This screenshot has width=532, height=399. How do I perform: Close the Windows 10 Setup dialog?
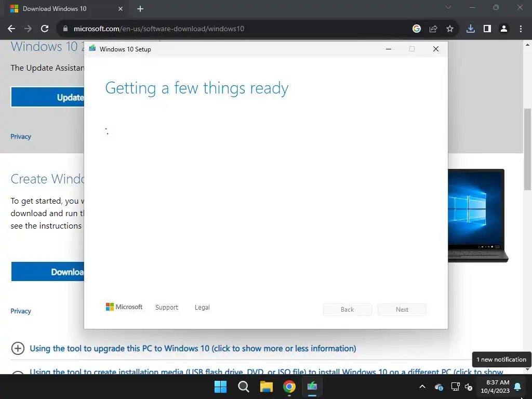436,49
